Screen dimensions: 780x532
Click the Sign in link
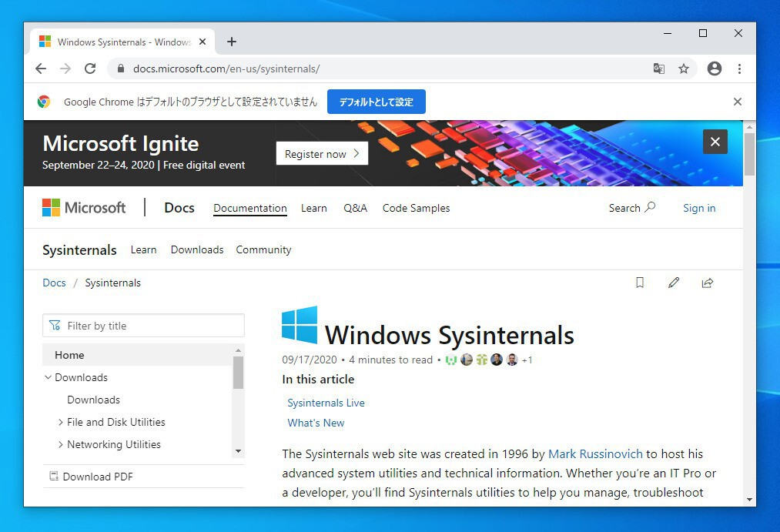699,208
